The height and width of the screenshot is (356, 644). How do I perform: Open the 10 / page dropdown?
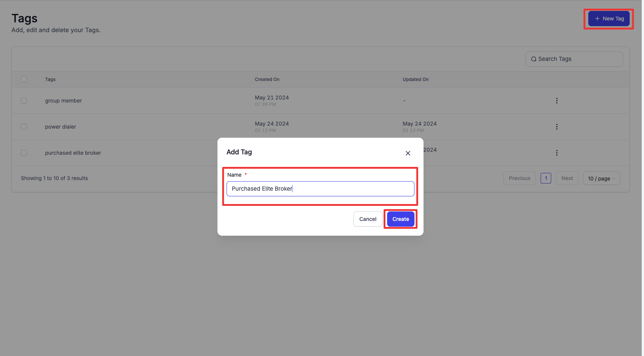click(601, 179)
